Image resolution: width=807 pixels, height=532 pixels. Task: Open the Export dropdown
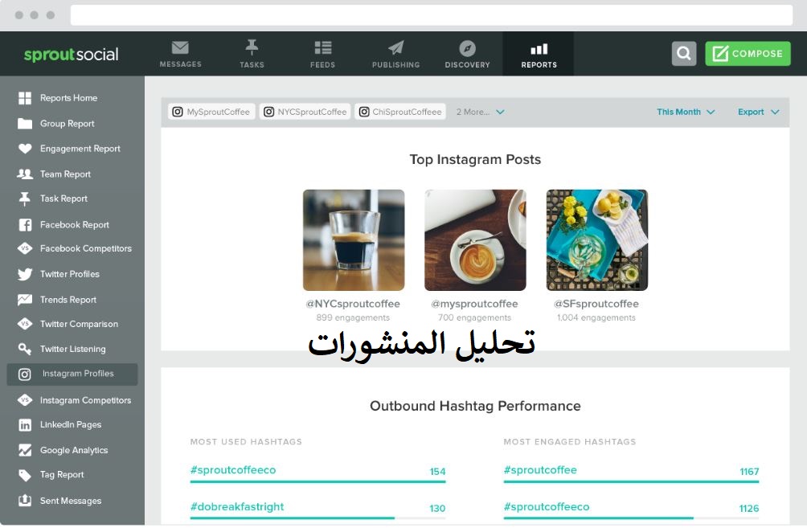point(758,112)
